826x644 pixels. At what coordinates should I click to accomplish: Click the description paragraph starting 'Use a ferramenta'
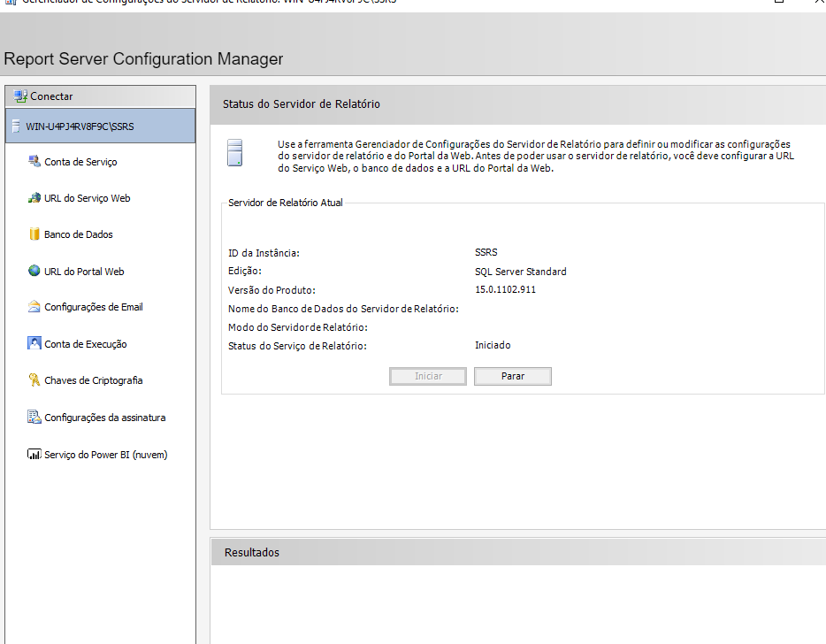pos(535,156)
